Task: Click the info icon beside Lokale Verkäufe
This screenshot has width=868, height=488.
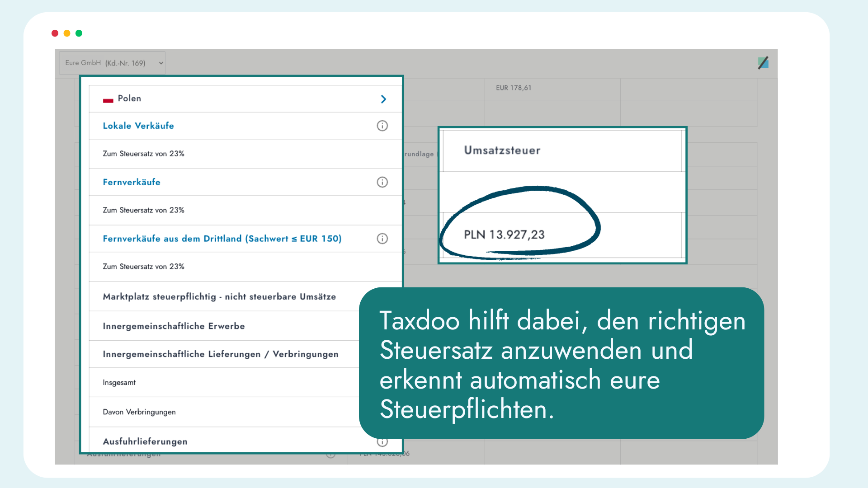Action: point(382,126)
